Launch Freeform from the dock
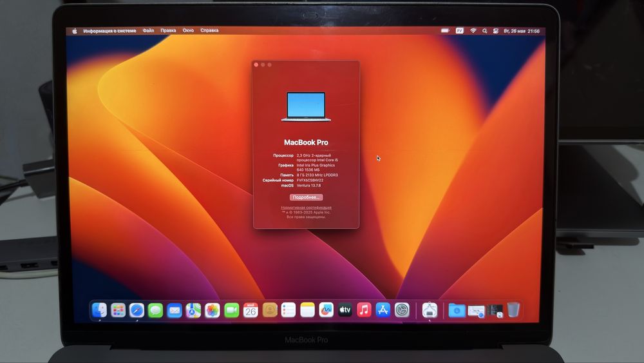The image size is (644, 363). pyautogui.click(x=326, y=310)
